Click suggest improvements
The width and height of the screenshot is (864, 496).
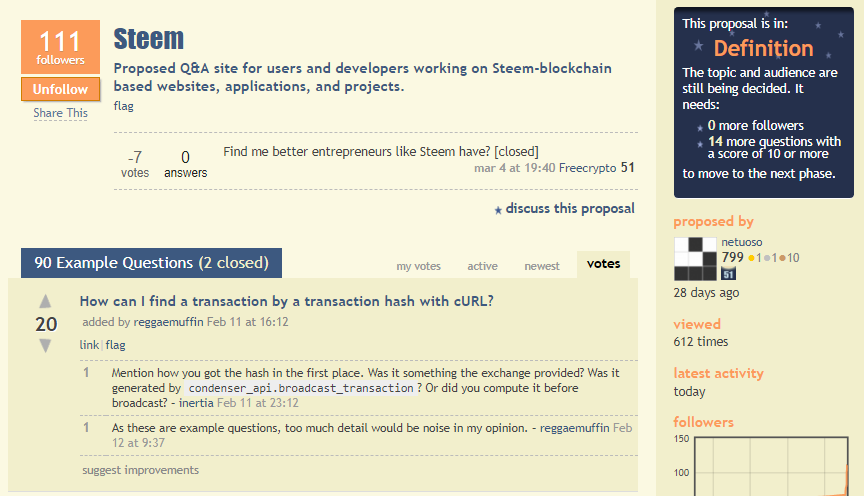point(141,470)
